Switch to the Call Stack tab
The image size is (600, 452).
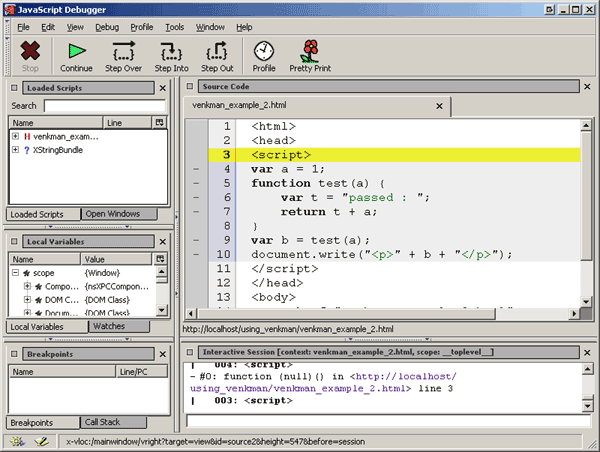tap(114, 422)
